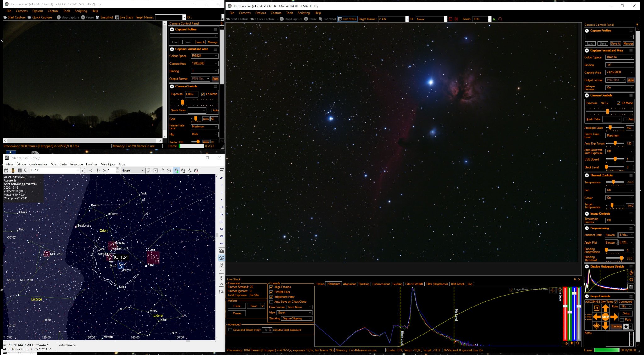Viewport: 644px width, 355px height.
Task: Hit the orange STOP button in Scope Controls
Action: click(605, 317)
